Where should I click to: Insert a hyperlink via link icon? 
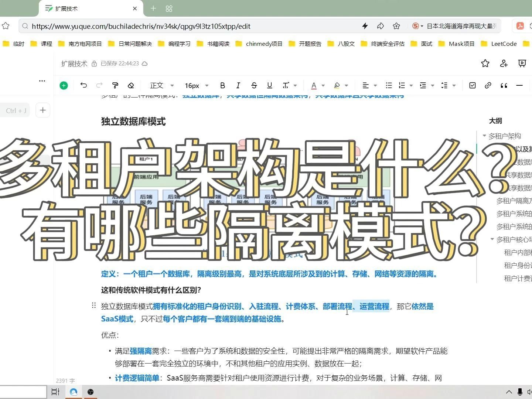click(488, 85)
